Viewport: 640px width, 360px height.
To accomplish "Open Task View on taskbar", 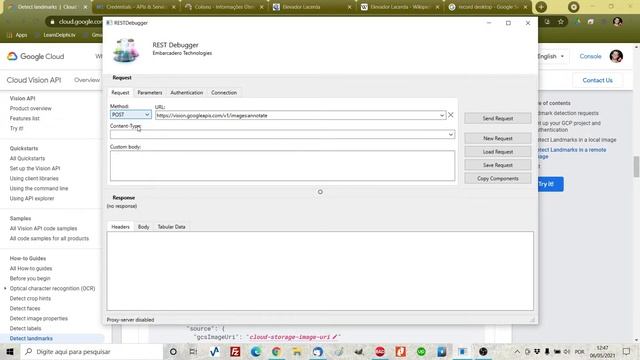I will (193, 351).
